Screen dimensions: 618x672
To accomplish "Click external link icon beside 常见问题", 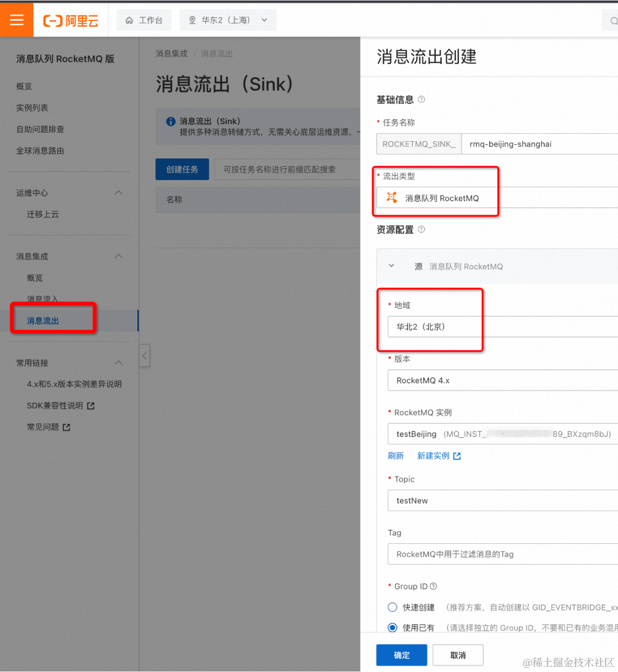I will (x=66, y=427).
